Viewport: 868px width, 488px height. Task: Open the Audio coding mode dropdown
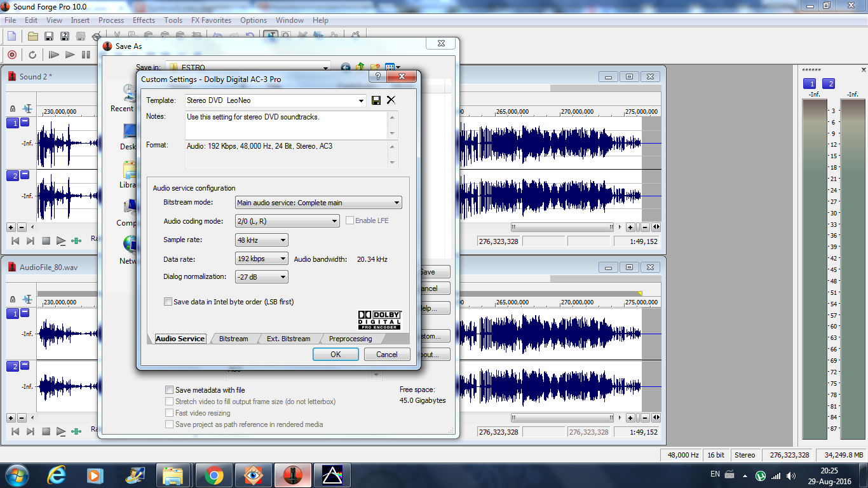pyautogui.click(x=335, y=221)
